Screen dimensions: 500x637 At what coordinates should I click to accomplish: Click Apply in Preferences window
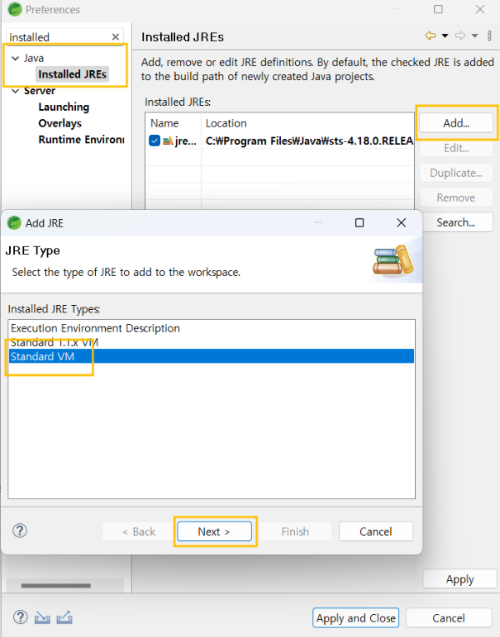pos(460,579)
